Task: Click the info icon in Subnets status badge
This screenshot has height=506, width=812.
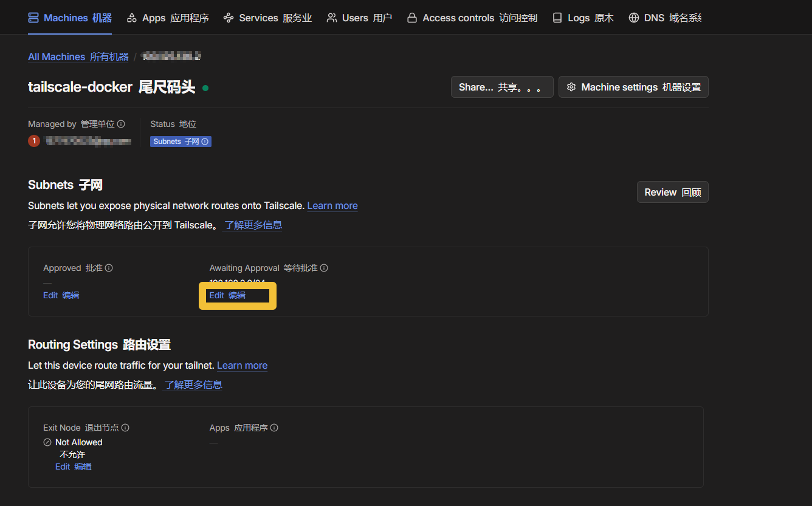Action: click(x=205, y=142)
